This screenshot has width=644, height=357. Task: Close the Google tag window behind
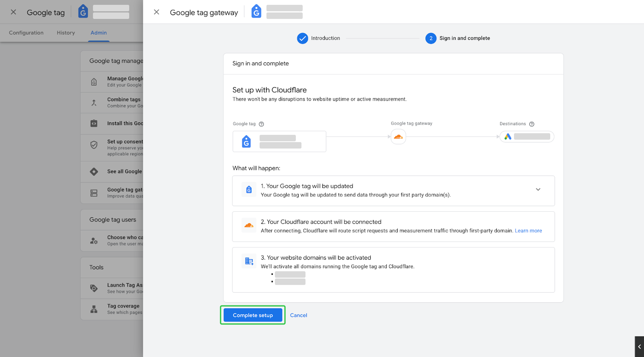click(13, 12)
